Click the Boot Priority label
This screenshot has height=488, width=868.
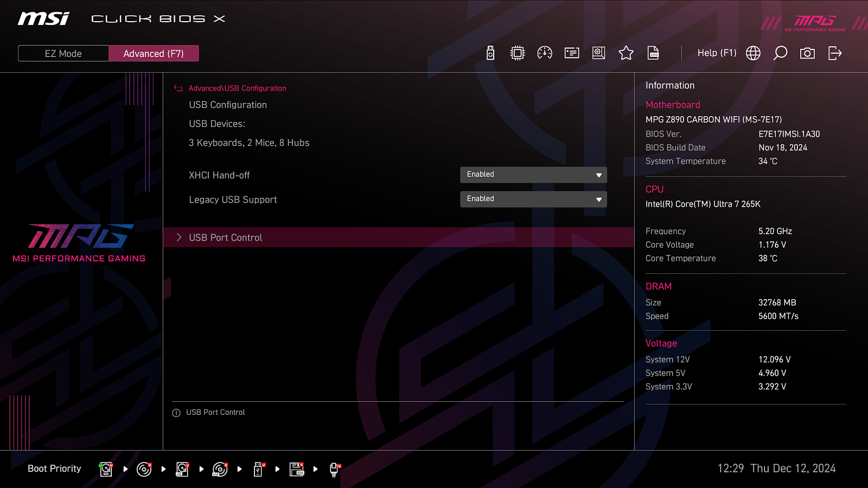54,468
